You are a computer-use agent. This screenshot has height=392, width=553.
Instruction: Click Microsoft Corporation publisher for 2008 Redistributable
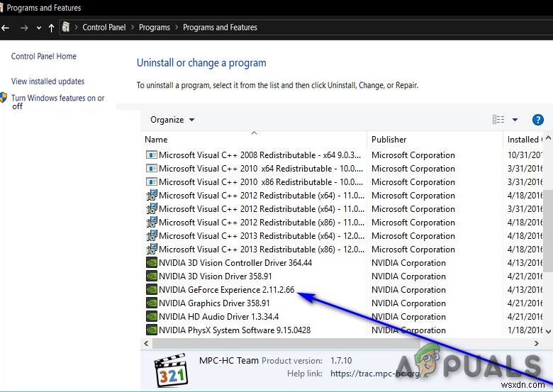pyautogui.click(x=413, y=155)
